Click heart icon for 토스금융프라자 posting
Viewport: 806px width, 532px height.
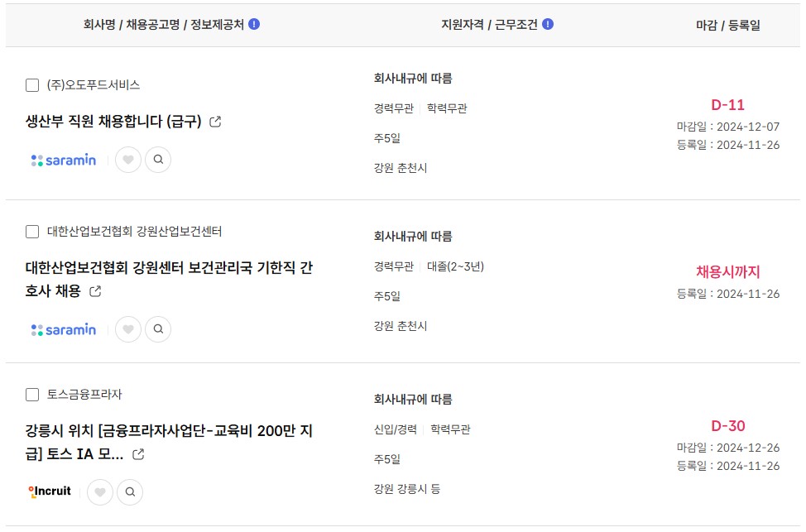(100, 492)
